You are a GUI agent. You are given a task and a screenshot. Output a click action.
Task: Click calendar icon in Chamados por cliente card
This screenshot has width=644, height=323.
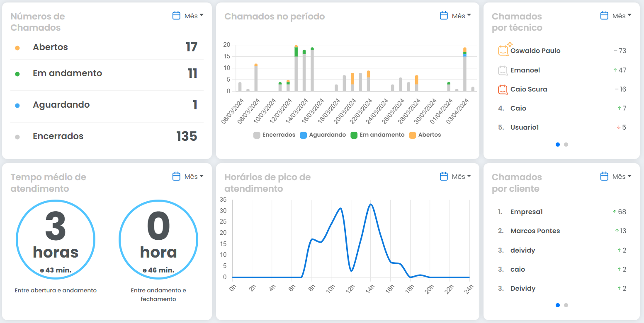(x=604, y=176)
